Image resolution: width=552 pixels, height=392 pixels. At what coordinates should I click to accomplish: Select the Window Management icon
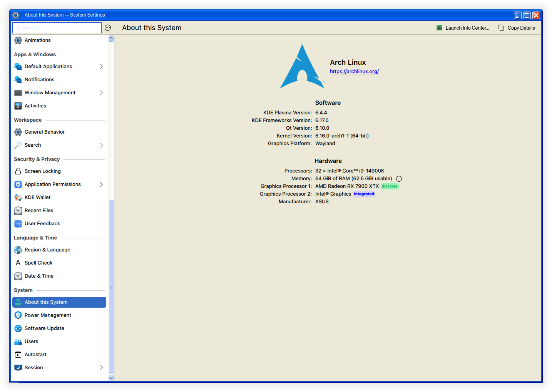(18, 93)
